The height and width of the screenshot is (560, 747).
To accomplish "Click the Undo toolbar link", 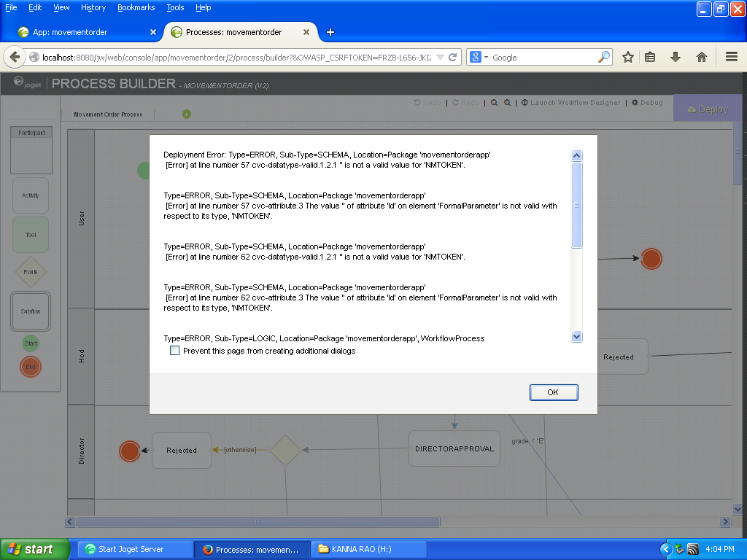I will tap(427, 102).
